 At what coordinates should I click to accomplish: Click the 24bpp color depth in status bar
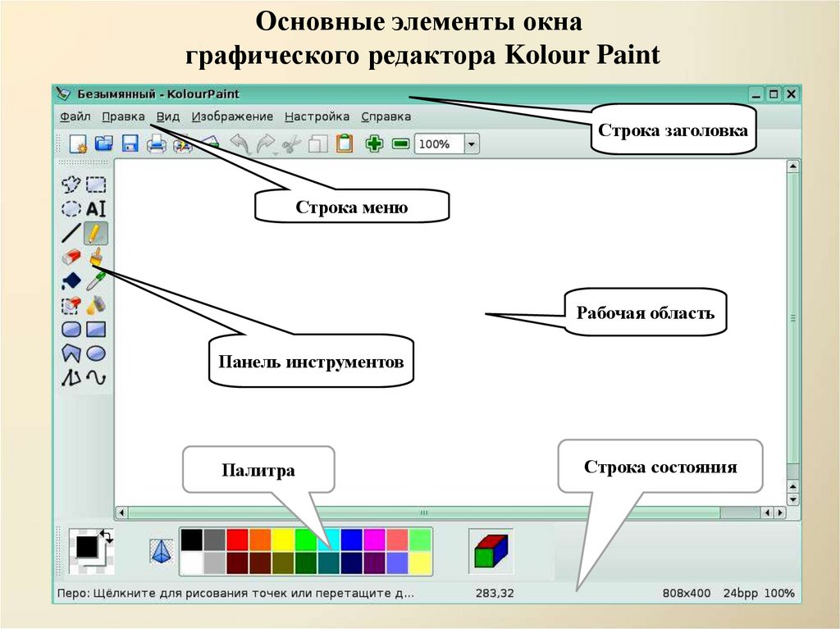click(x=741, y=593)
